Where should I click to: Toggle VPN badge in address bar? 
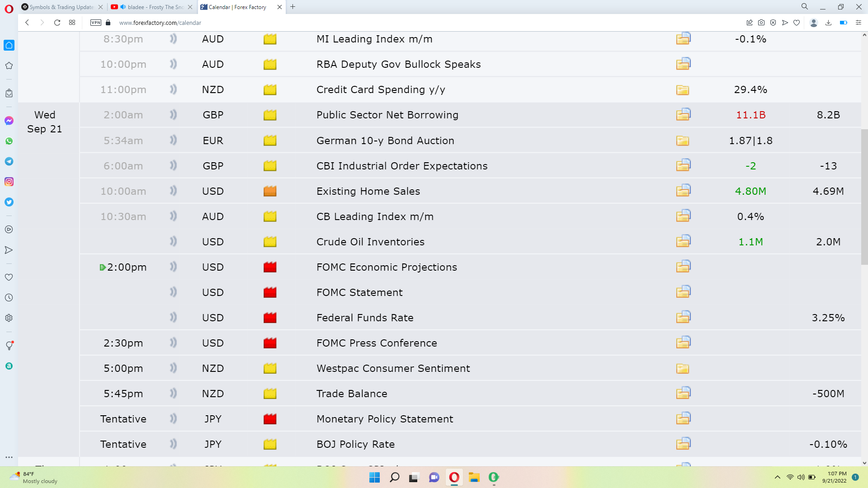tap(96, 23)
